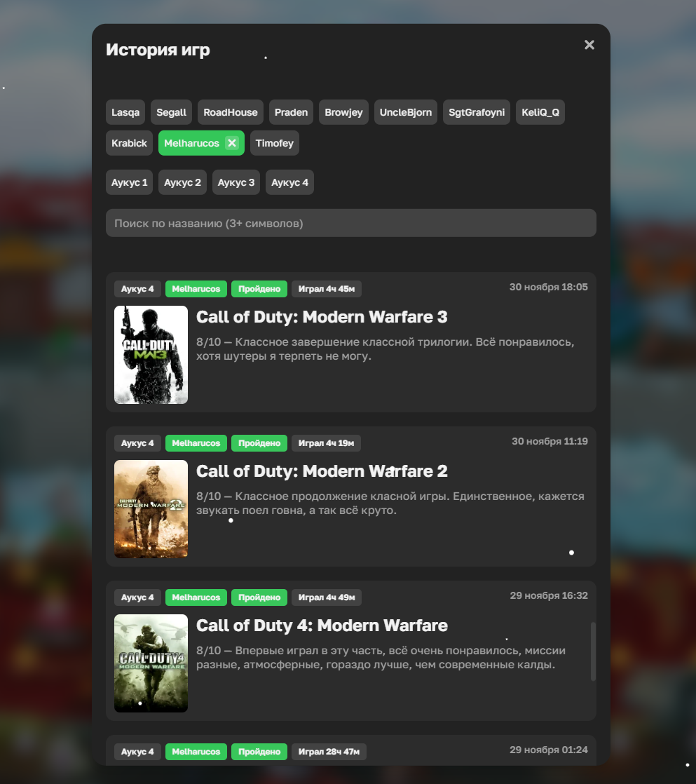
Task: Select the Аукус 4 season filter
Action: click(x=289, y=182)
